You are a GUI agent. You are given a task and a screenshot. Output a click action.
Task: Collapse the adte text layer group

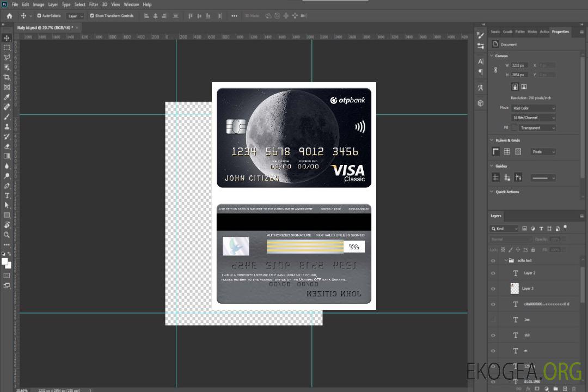pyautogui.click(x=506, y=260)
